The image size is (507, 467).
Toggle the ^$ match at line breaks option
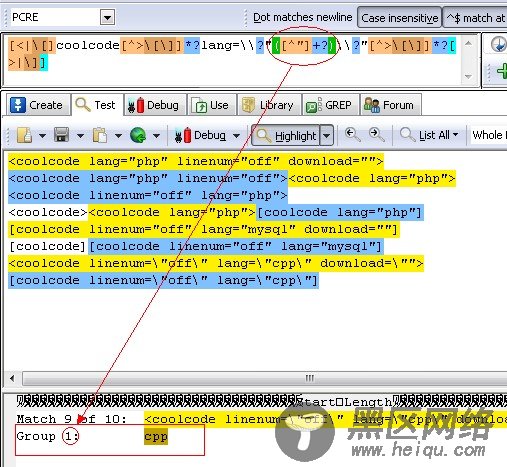[475, 18]
